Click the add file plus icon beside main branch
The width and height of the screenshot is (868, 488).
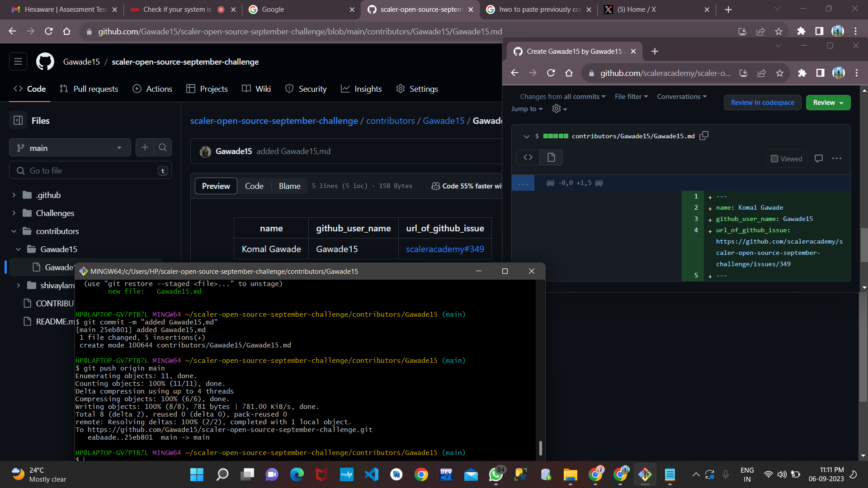coord(145,147)
